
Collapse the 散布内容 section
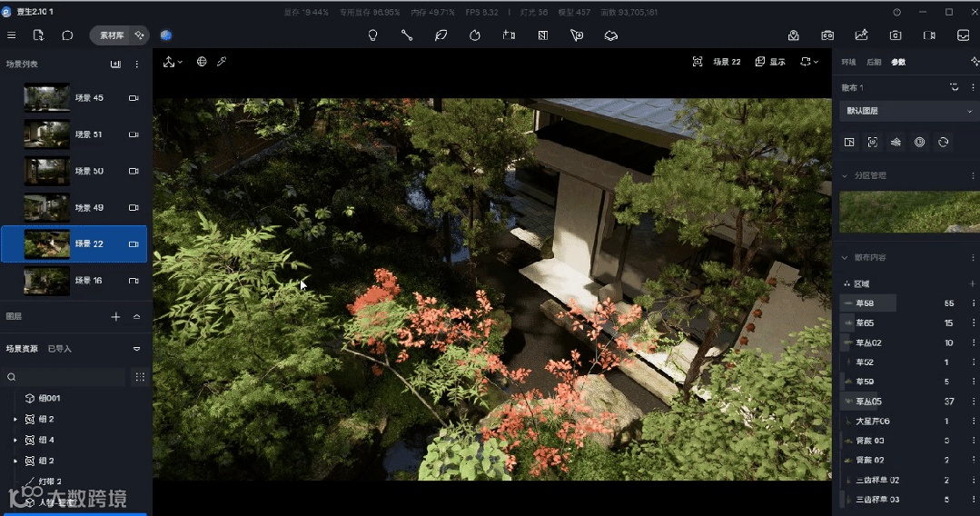coord(845,258)
